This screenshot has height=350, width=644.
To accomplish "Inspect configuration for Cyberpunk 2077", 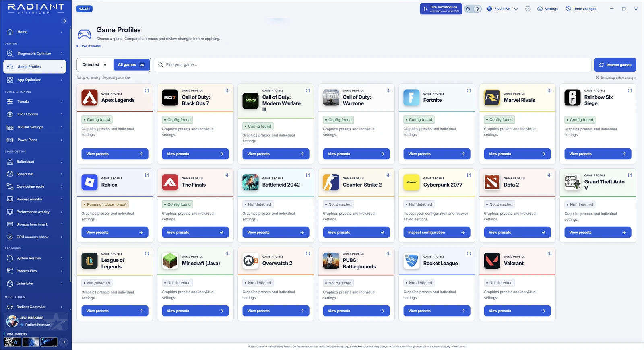I will [437, 233].
